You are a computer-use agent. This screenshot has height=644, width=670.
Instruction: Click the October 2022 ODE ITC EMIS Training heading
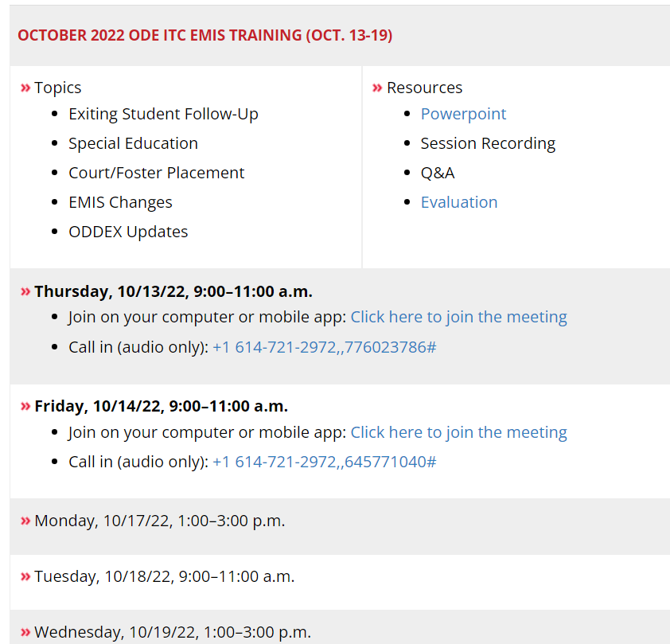click(x=205, y=35)
